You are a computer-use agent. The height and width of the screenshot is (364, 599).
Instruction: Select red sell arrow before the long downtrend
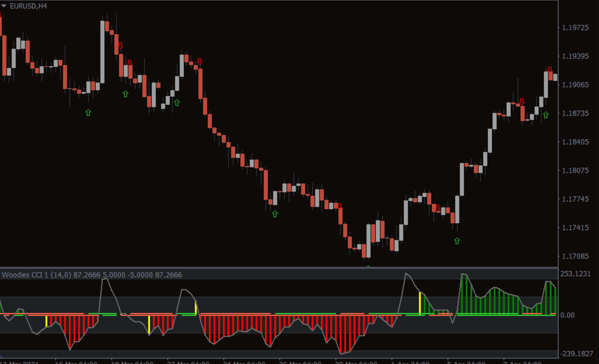click(x=200, y=61)
